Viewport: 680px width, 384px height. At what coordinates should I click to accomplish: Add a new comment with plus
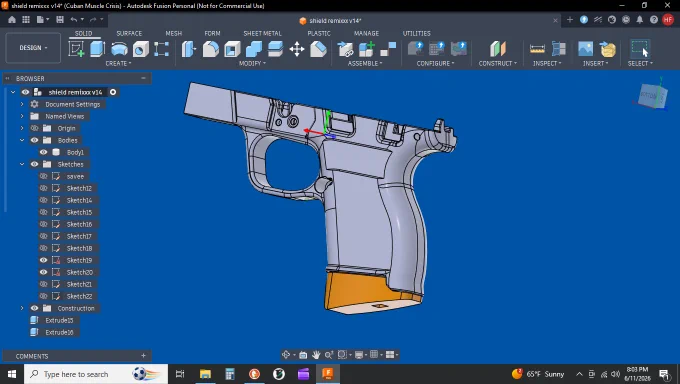pyautogui.click(x=144, y=356)
